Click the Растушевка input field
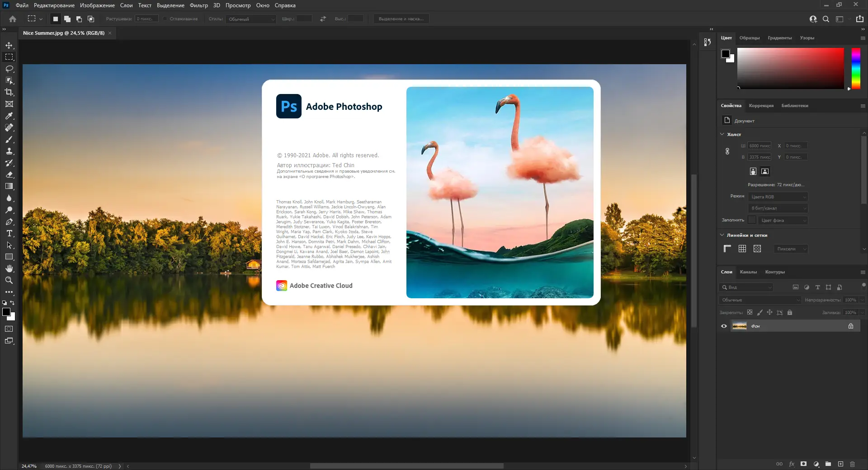The width and height of the screenshot is (868, 470). [x=146, y=19]
